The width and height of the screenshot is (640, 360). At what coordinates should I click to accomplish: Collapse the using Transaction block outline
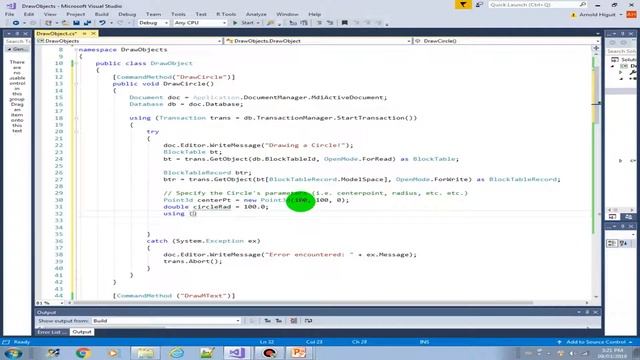pyautogui.click(x=76, y=118)
